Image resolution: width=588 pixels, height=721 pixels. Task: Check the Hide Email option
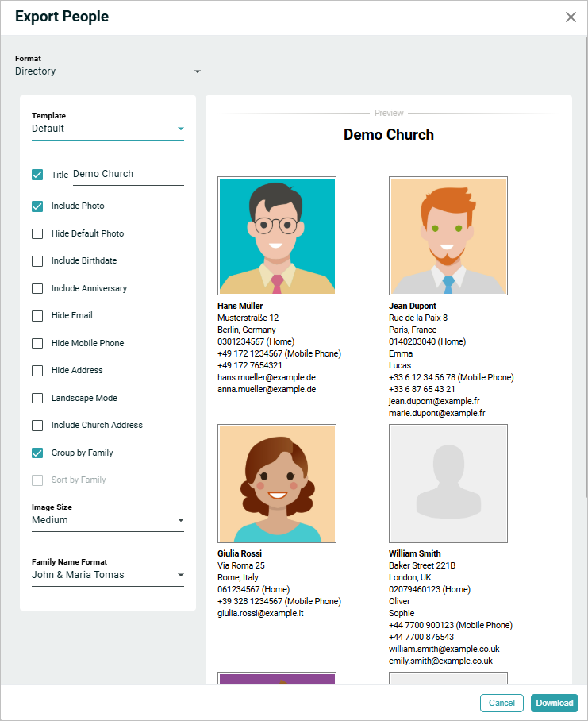[37, 316]
